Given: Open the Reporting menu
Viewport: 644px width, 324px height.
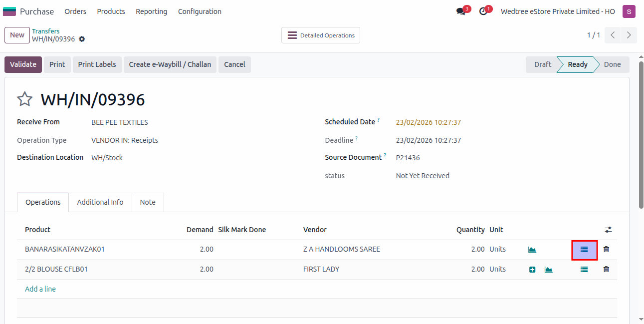Looking at the screenshot, I should point(151,11).
